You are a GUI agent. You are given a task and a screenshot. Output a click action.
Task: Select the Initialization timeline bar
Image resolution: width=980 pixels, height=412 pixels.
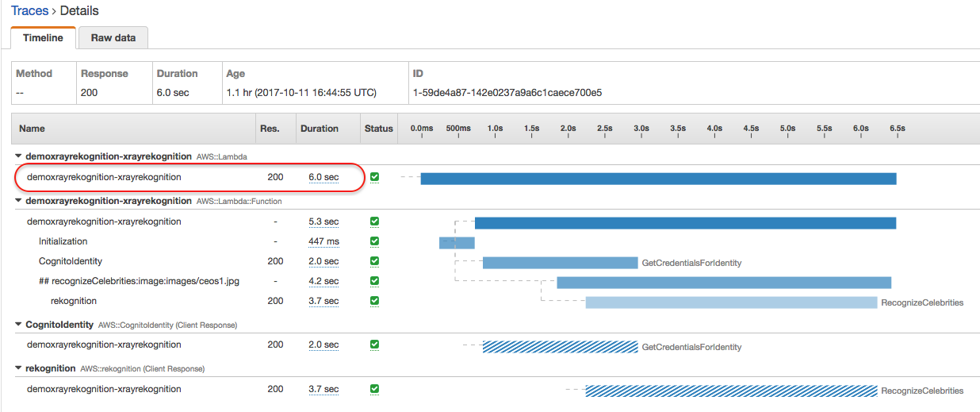point(457,243)
